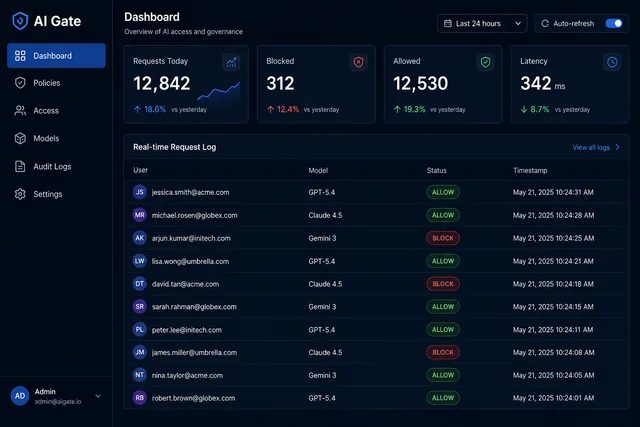Screen dimensions: 640x427
Task: Click the AI Gate shield logo
Action: click(x=20, y=21)
